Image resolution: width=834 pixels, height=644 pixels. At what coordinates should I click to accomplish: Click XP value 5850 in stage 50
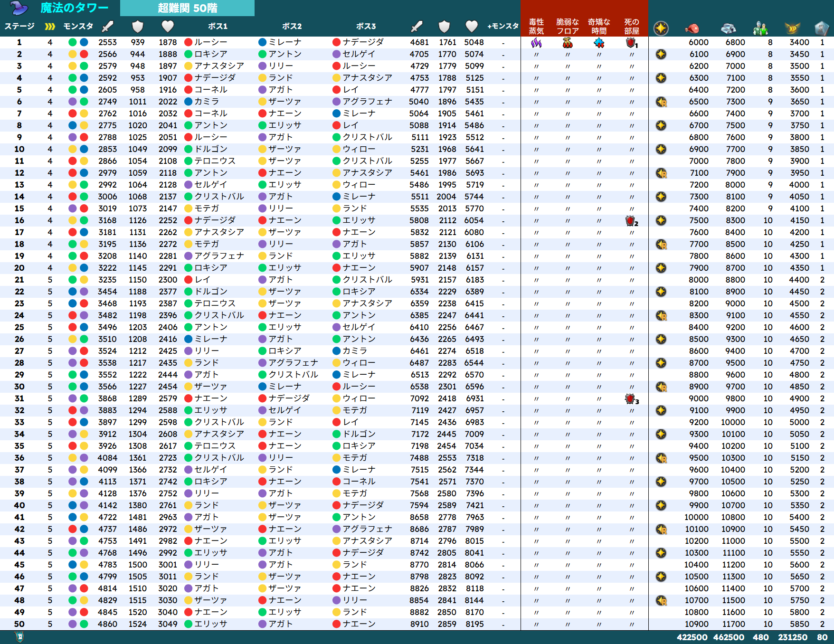coord(799,624)
